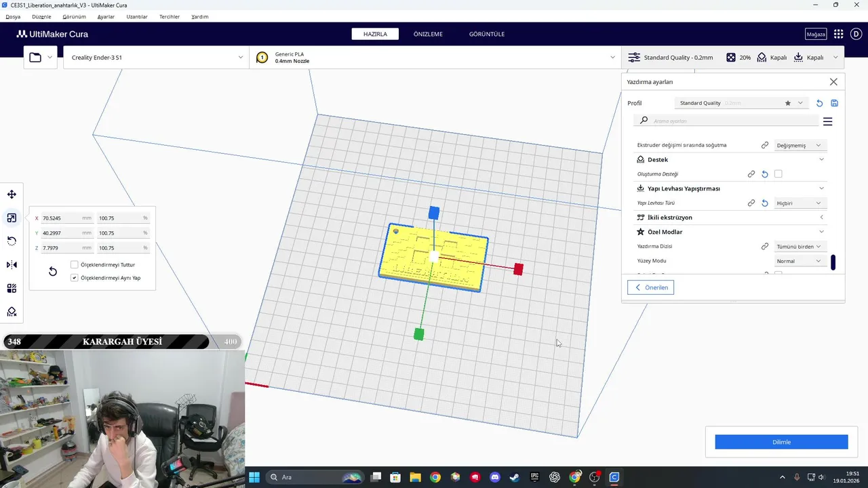Select the Mirror tool in left toolbar
Screen dimensions: 868x488
(x=12, y=265)
